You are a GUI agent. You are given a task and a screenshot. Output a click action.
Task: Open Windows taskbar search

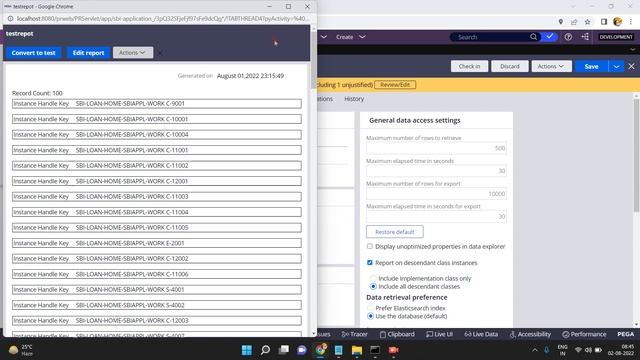(x=265, y=350)
